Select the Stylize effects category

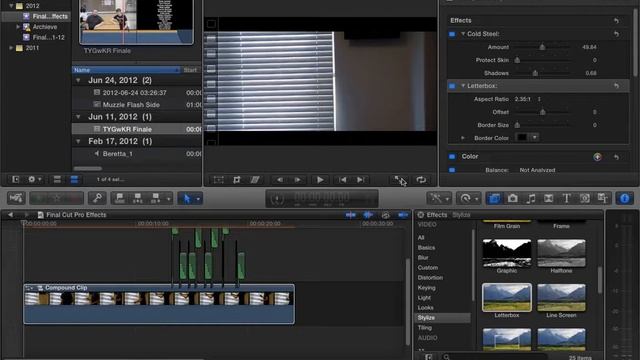pyautogui.click(x=426, y=318)
